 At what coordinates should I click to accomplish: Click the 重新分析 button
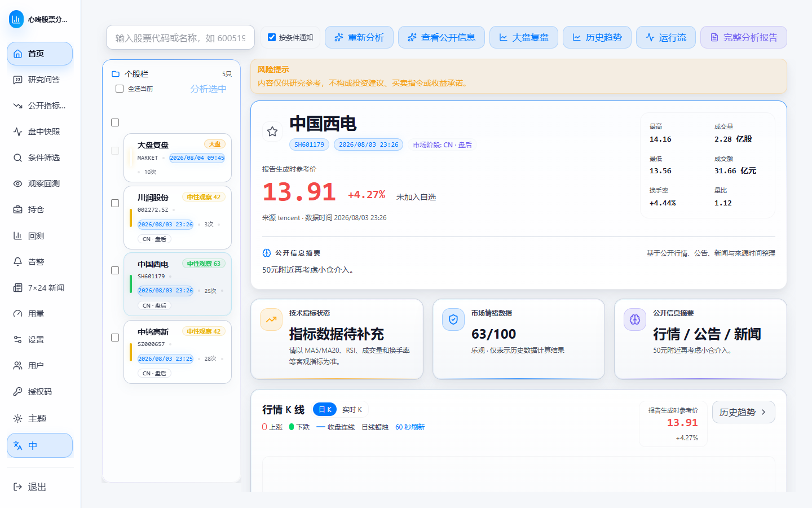359,37
